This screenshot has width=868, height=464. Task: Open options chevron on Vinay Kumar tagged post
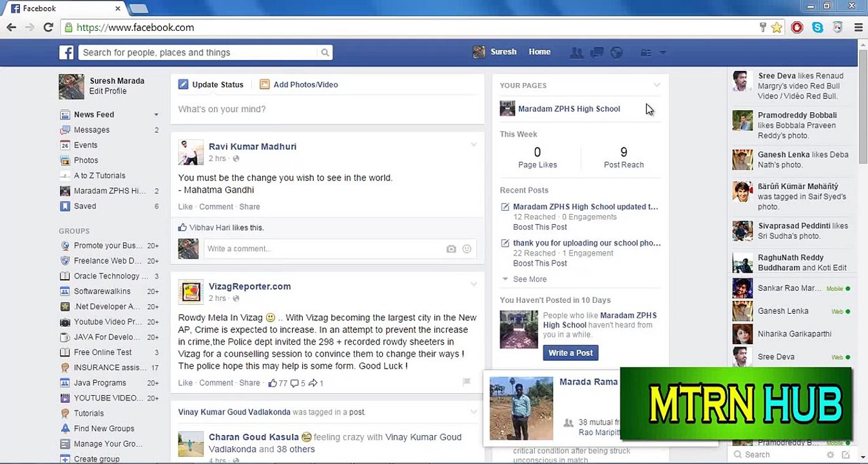[474, 411]
